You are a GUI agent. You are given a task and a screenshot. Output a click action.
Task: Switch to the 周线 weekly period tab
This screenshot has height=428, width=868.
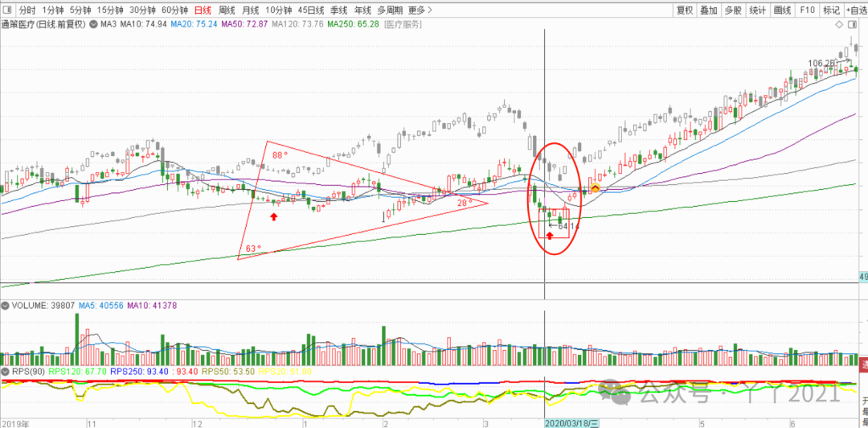pos(227,10)
